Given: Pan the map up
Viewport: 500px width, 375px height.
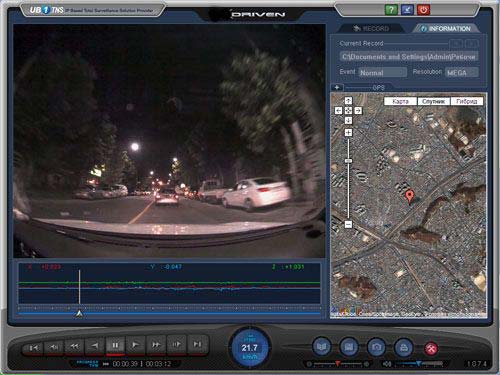Looking at the screenshot, I should coord(348,101).
